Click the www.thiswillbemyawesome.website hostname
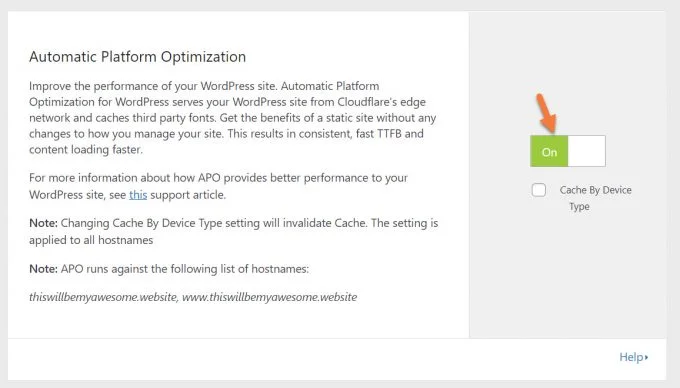Viewport: 680px width, 388px height. click(x=269, y=297)
